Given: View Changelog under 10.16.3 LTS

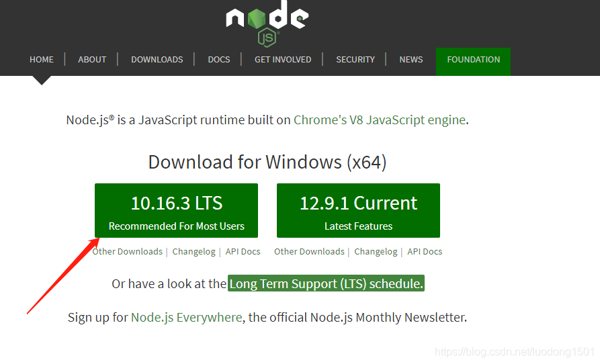Looking at the screenshot, I should 194,252.
